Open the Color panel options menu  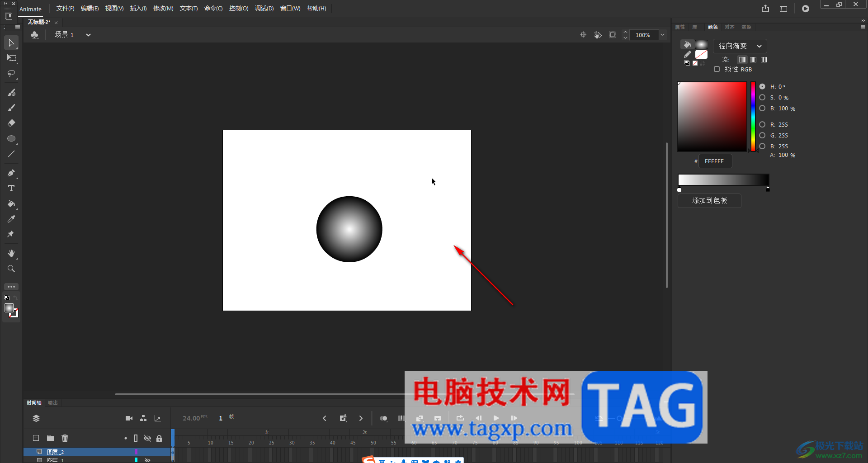click(x=863, y=27)
